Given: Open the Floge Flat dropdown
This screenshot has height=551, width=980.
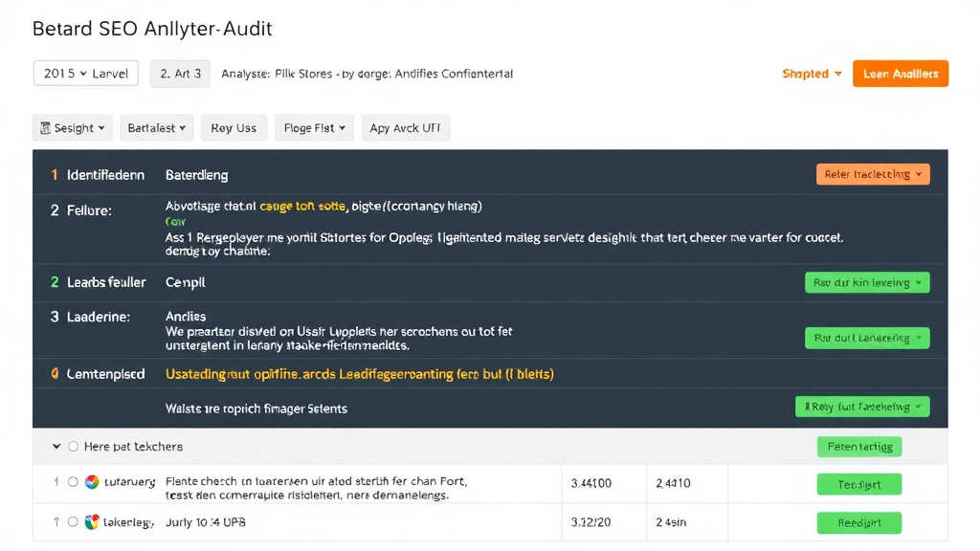Looking at the screenshot, I should [x=314, y=128].
